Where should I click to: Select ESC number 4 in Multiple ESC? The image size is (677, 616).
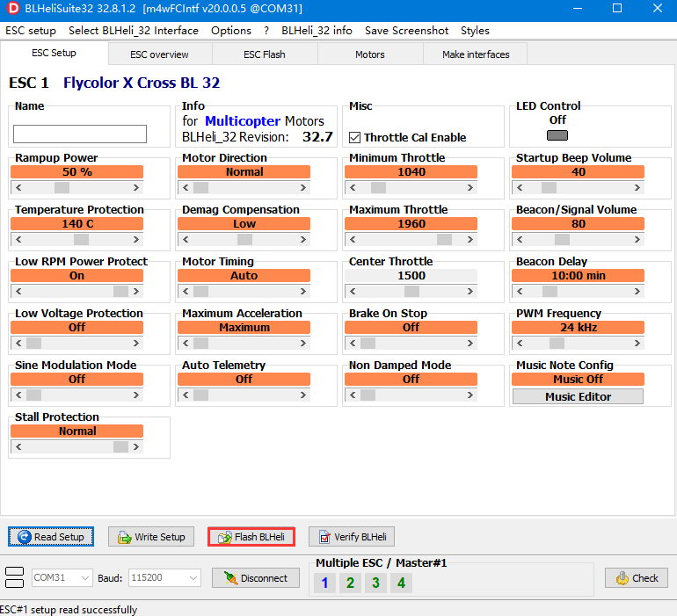point(401,583)
